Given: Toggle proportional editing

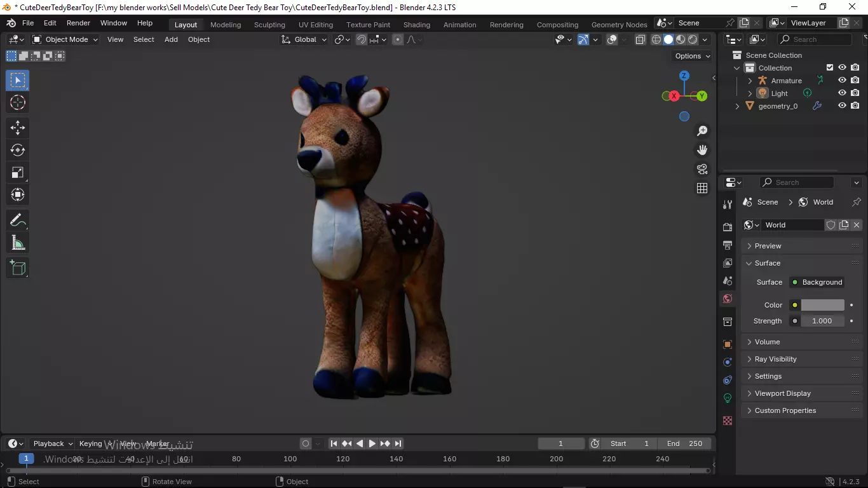Looking at the screenshot, I should [x=398, y=39].
